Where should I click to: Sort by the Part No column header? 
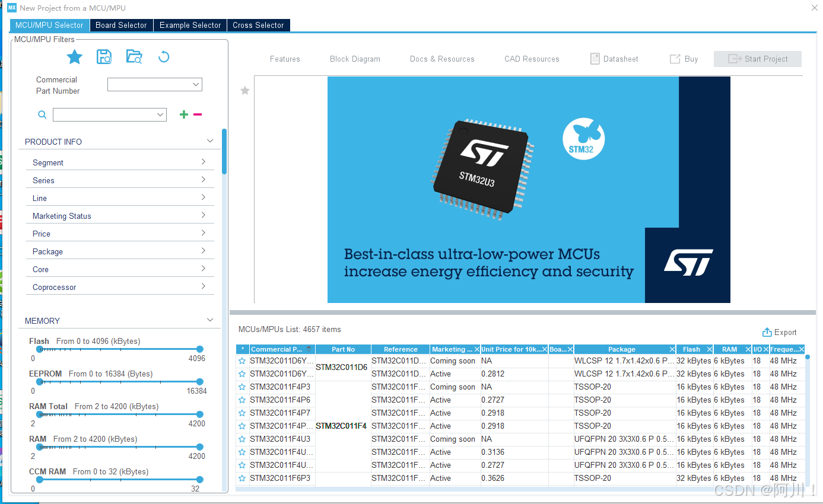pos(343,349)
